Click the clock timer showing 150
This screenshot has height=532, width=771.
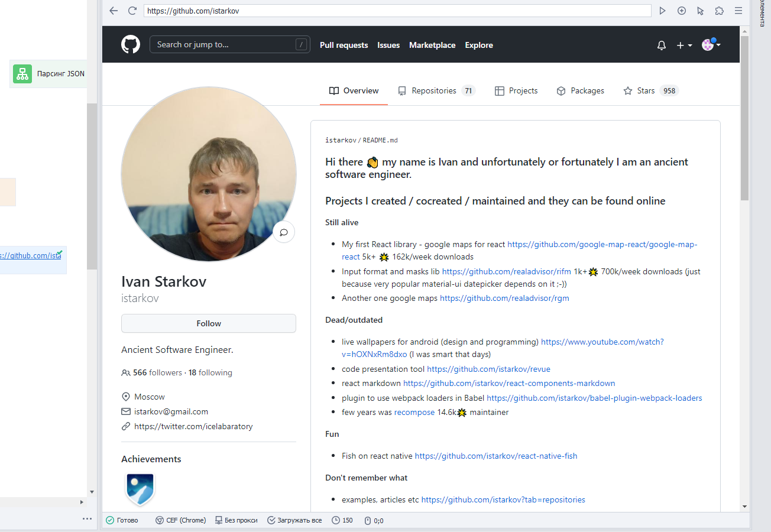point(342,520)
